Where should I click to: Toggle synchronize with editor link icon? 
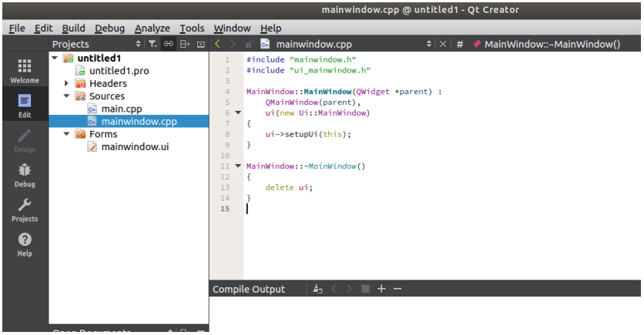[x=169, y=44]
